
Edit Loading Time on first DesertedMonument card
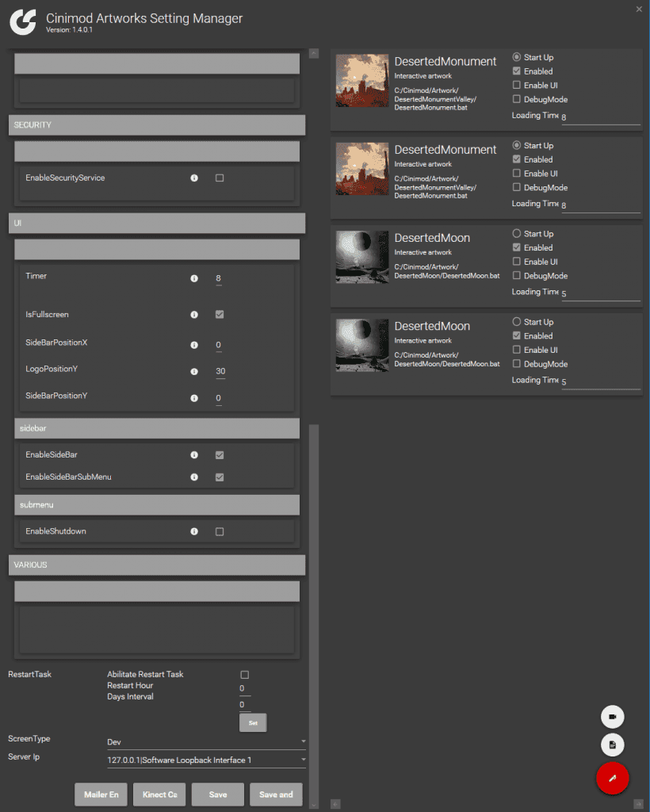601,117
